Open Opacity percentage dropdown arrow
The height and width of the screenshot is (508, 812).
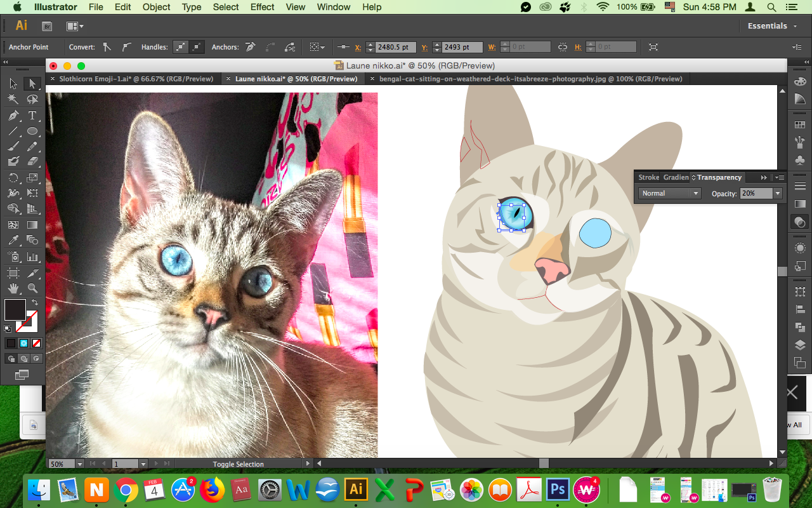click(777, 193)
